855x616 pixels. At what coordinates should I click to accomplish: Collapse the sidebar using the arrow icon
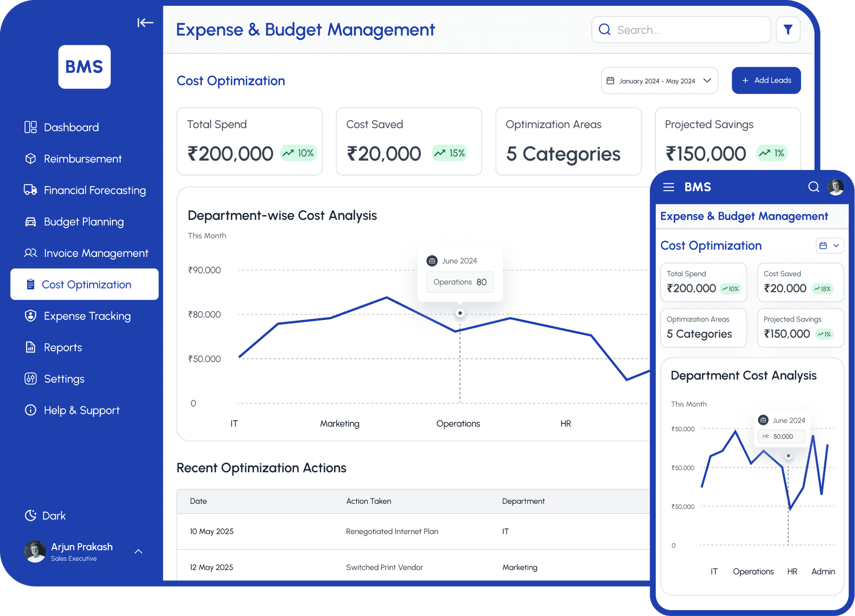click(145, 23)
